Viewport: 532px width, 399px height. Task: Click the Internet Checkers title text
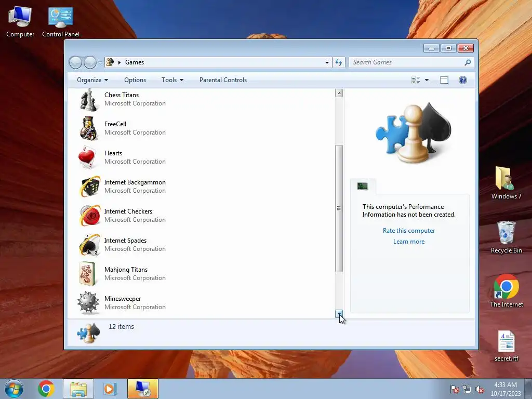click(x=128, y=211)
